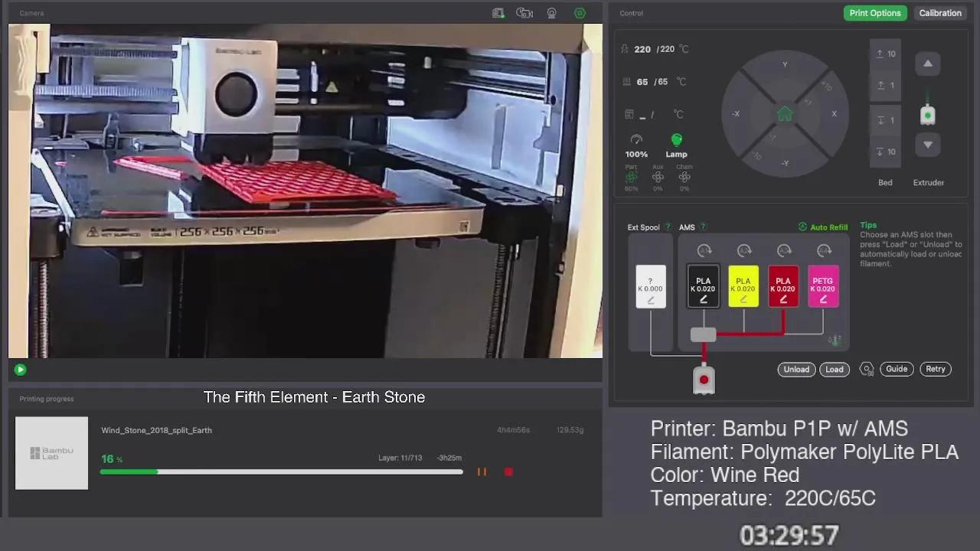Toggle the Cham chamber fan
This screenshot has height=551, width=980.
[x=684, y=178]
